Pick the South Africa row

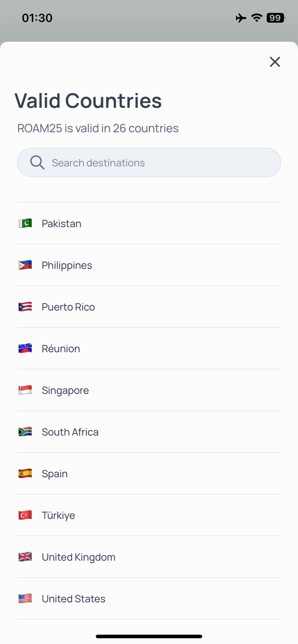pos(149,432)
